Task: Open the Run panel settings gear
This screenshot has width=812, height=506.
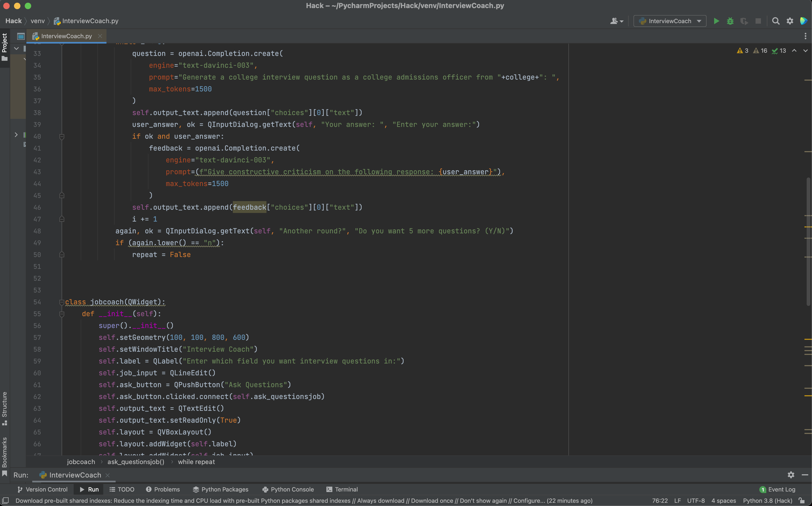Action: click(x=790, y=475)
